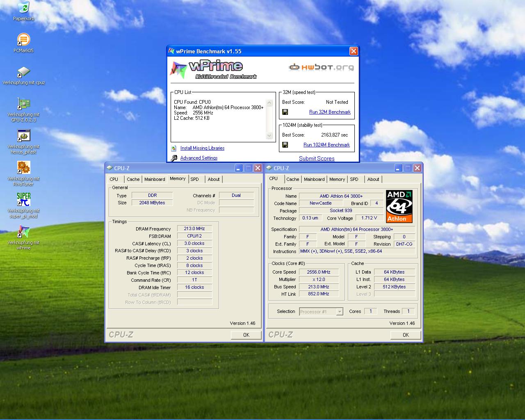Click the right CPU-Z window title icon
This screenshot has height=420, width=525.
pyautogui.click(x=269, y=168)
